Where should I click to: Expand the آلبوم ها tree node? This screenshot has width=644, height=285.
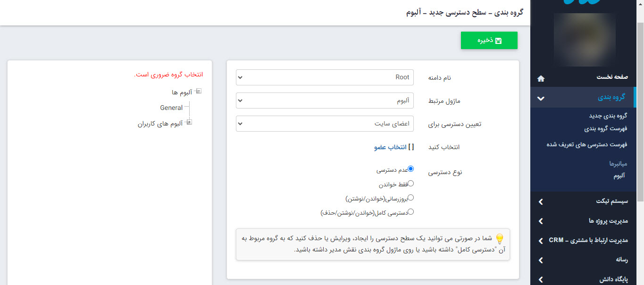click(198, 92)
